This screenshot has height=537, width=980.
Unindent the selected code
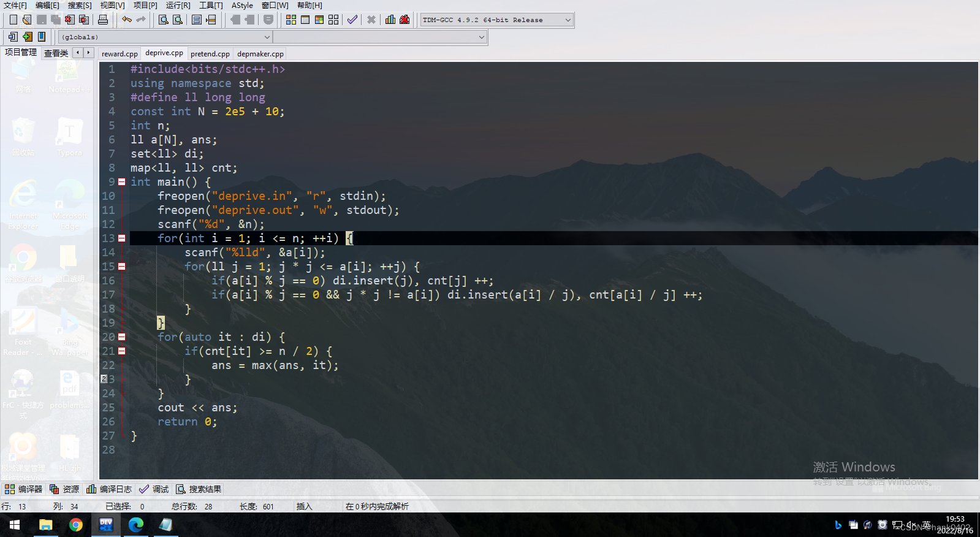point(235,20)
